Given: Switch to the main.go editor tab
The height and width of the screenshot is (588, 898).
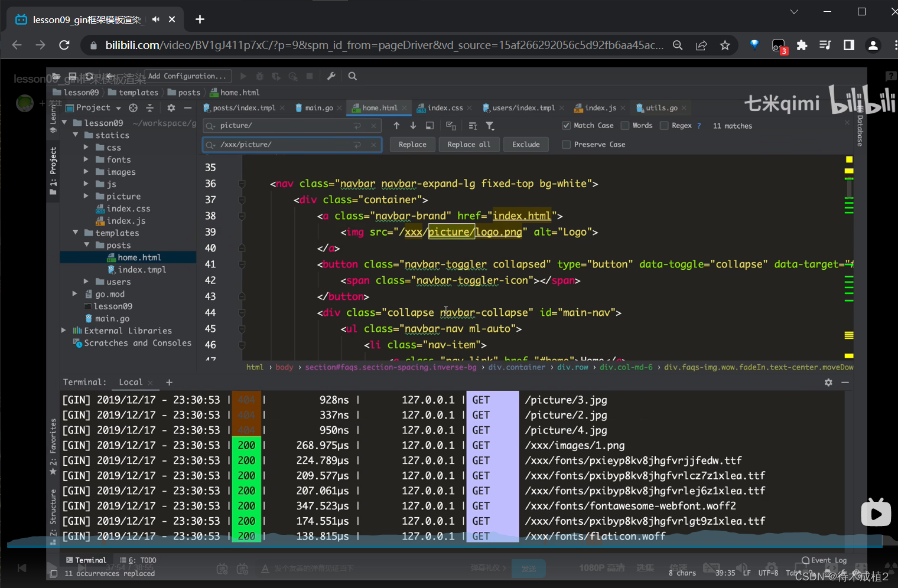Looking at the screenshot, I should pyautogui.click(x=318, y=108).
